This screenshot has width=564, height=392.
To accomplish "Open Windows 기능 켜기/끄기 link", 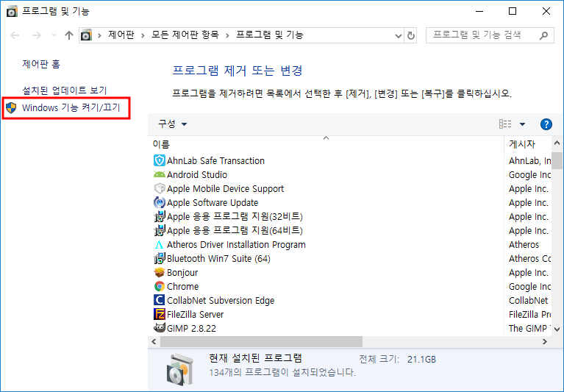I will (x=71, y=107).
